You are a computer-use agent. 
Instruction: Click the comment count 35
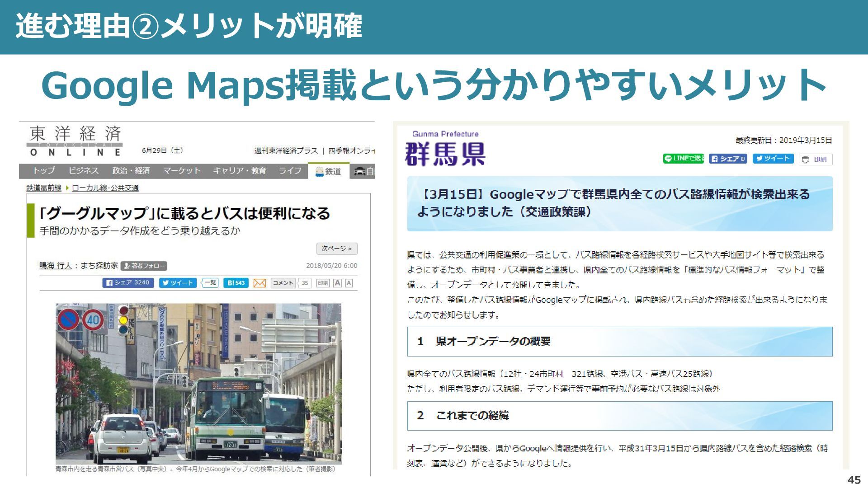(x=305, y=283)
